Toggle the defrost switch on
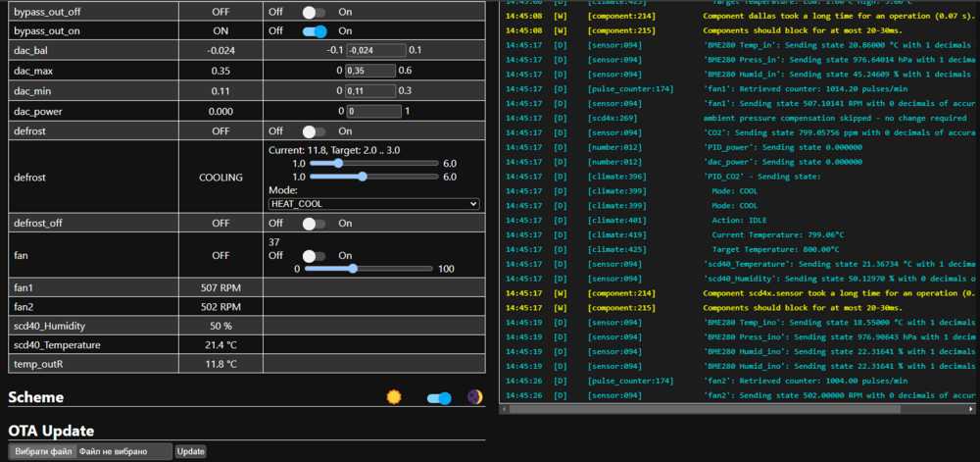Screen dimensions: 980x462 coord(315,131)
